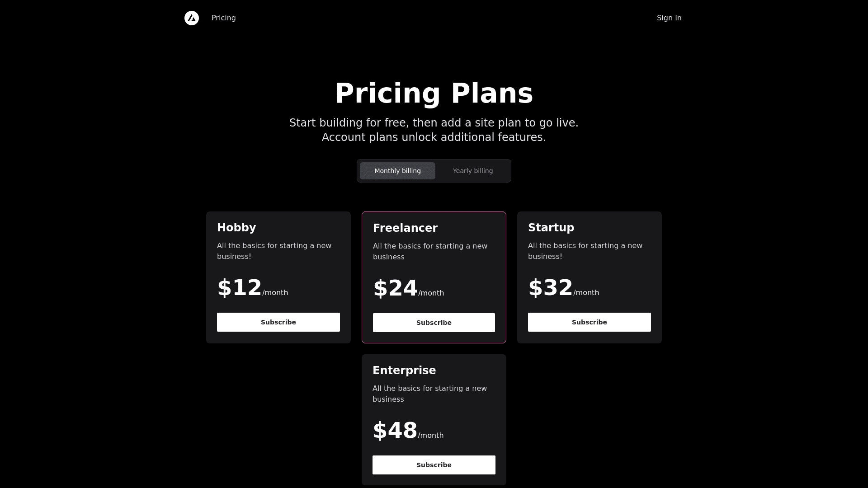Select the Freelancer plan card
Screen dimensions: 868x488
click(x=434, y=277)
